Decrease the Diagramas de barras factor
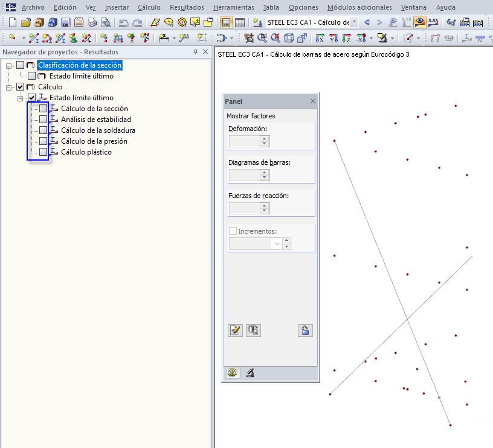Screen dimensions: 493x448 (x=265, y=178)
